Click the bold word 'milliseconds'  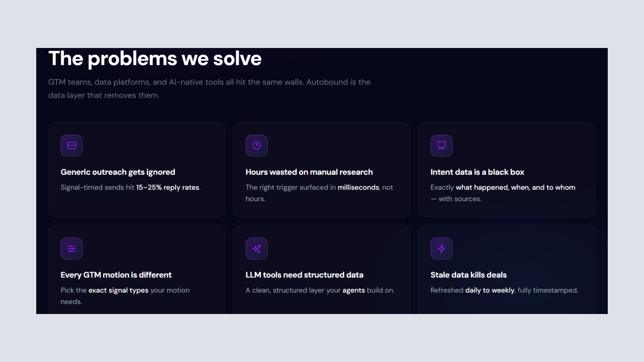358,187
